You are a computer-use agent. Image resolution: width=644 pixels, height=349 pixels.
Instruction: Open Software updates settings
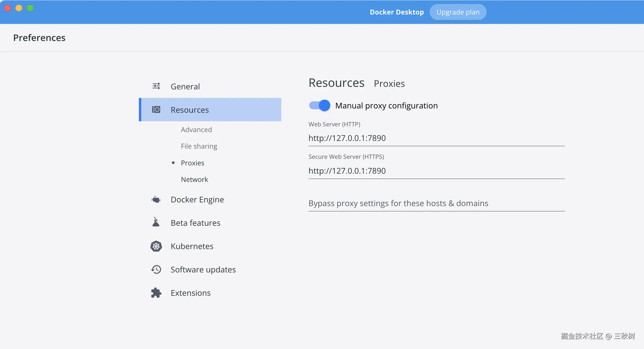203,270
